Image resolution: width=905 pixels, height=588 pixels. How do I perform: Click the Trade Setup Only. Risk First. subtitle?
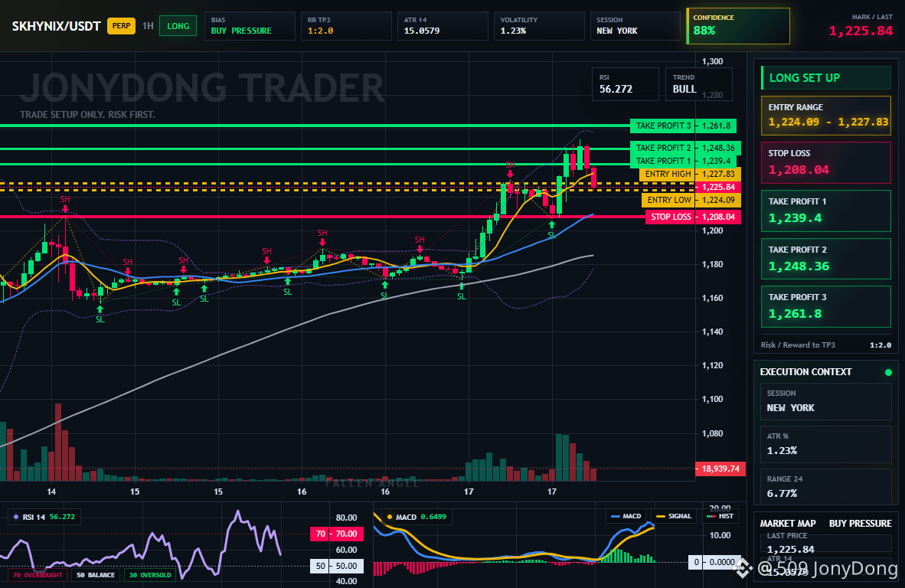pyautogui.click(x=88, y=114)
